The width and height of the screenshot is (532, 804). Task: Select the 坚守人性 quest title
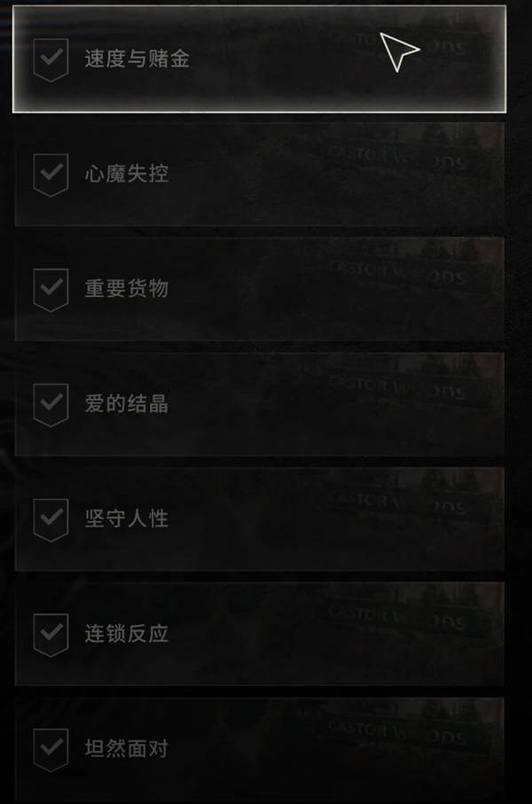coord(127,519)
